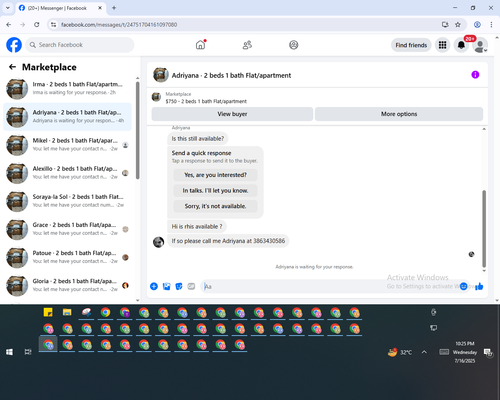
Task: Click the attach photo icon in composer
Action: (166, 286)
